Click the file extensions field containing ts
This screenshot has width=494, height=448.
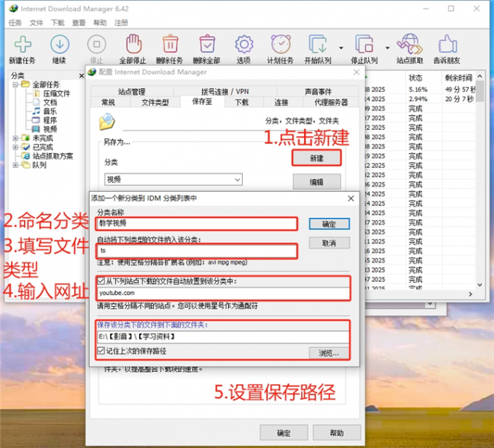pos(197,251)
